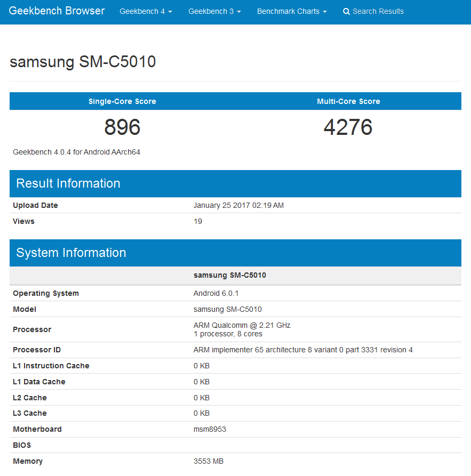This screenshot has width=471, height=476.
Task: Click the Multi-Core Score header
Action: click(348, 101)
